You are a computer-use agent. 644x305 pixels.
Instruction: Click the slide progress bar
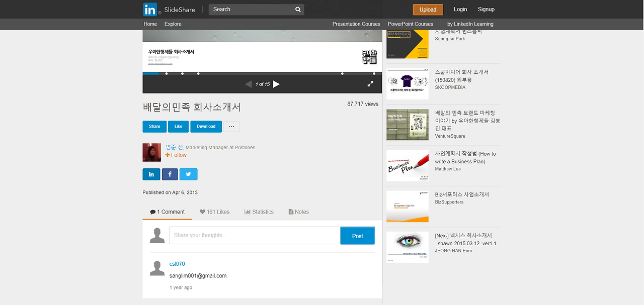click(x=262, y=73)
